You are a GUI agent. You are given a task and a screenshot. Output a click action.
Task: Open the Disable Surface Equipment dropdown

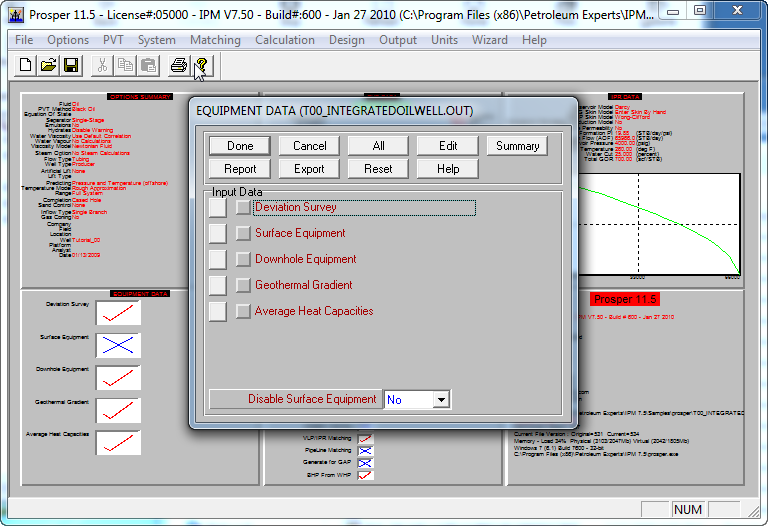[441, 400]
